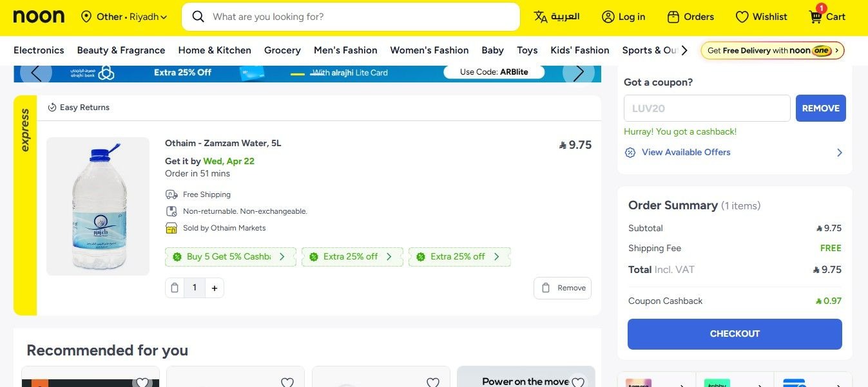Wishlist the Power on the move product

578,382
